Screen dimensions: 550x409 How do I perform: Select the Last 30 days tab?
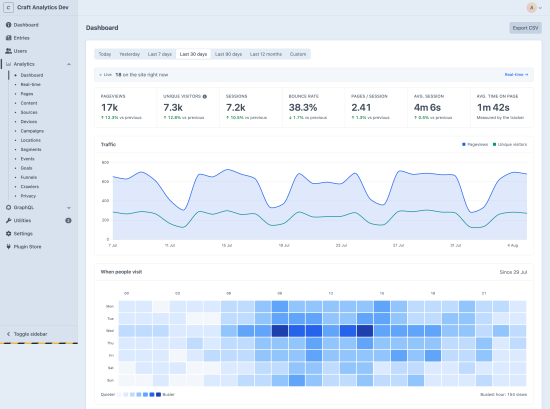pos(193,54)
